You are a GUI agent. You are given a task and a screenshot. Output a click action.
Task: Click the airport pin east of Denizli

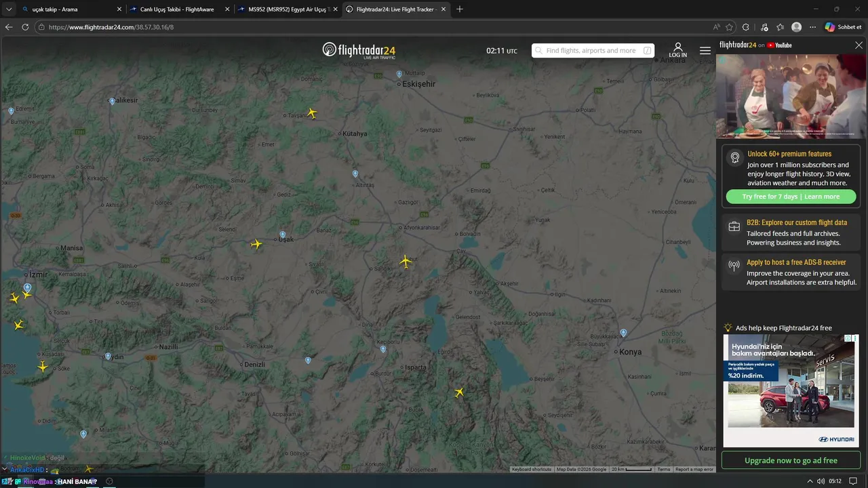[x=308, y=361]
